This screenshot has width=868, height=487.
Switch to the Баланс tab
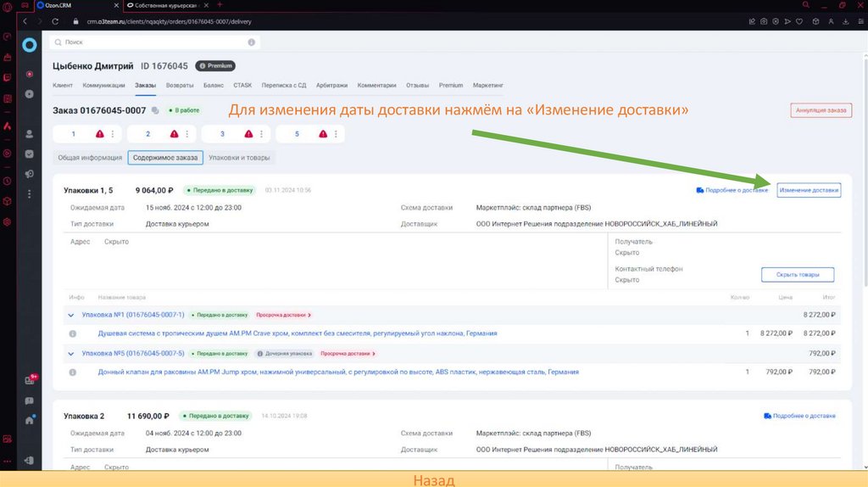[x=213, y=86]
